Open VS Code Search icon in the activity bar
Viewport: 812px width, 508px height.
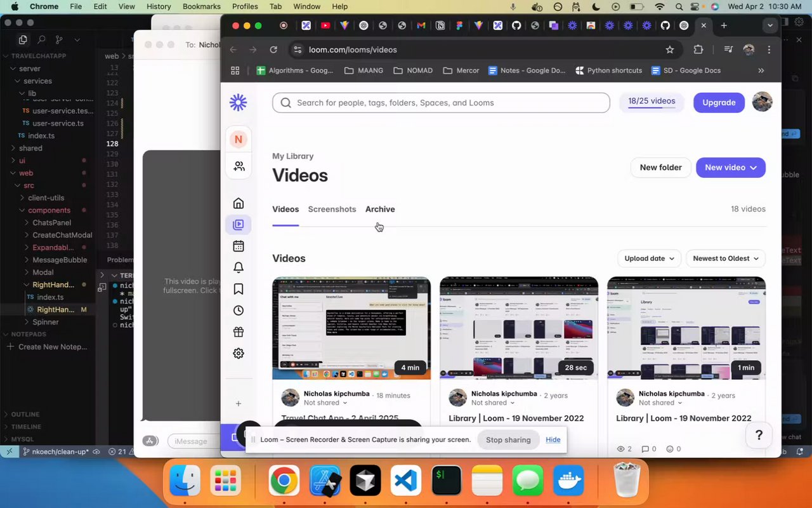(41, 39)
